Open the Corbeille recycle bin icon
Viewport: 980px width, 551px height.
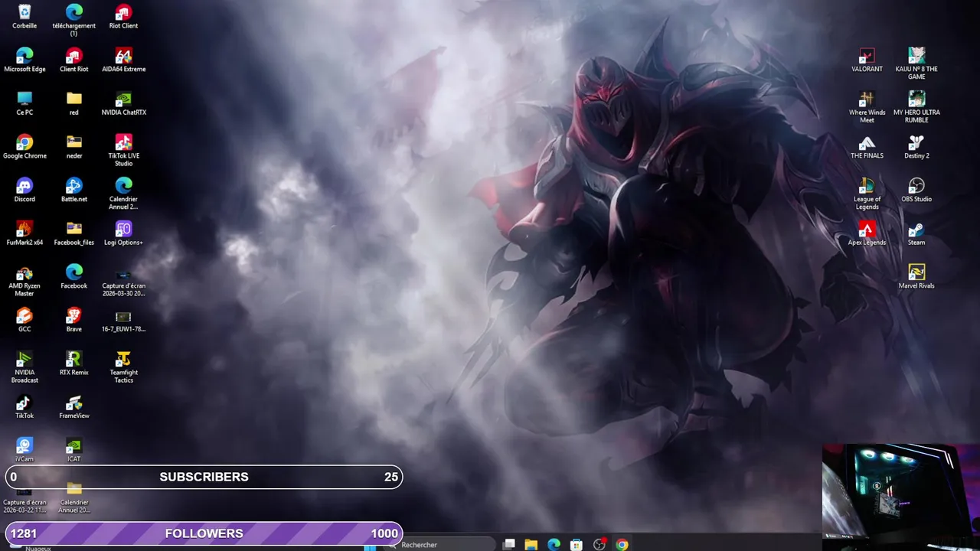coord(24,12)
